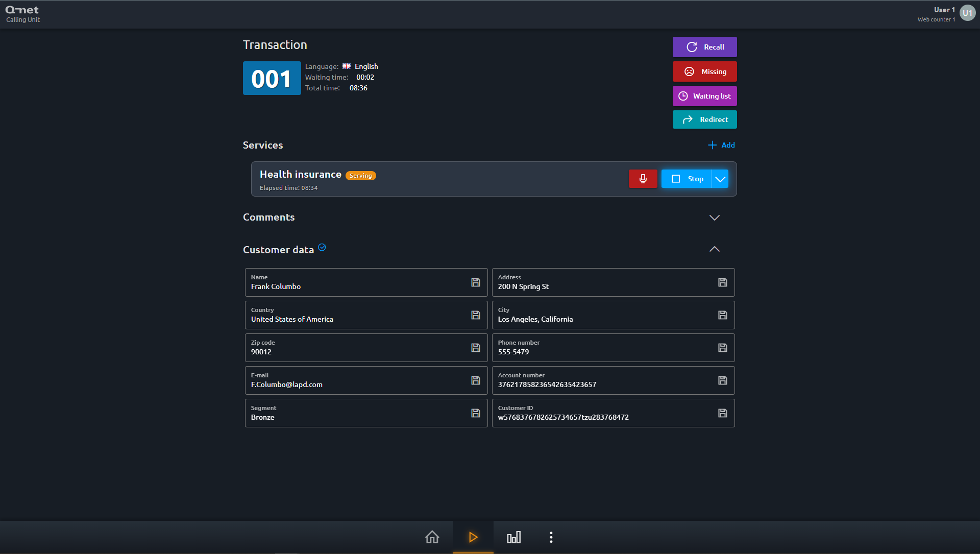Stop the Health insurance service

(687, 179)
